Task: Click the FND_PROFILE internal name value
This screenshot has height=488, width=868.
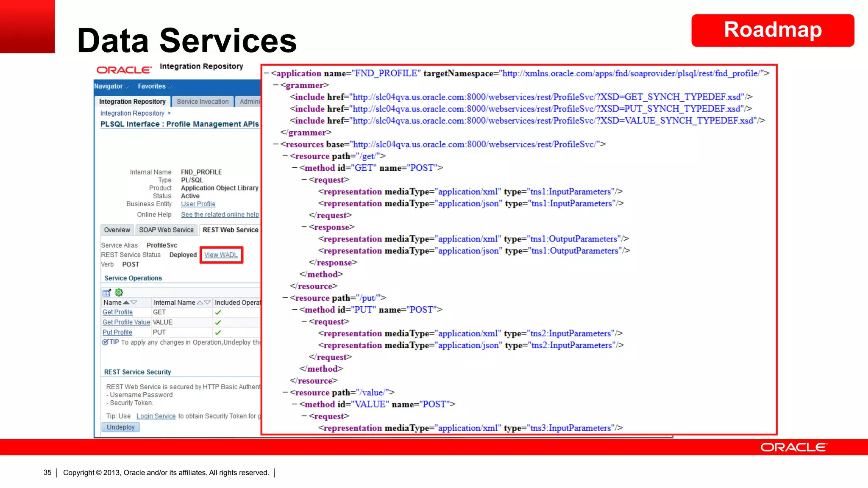Action: click(x=201, y=172)
